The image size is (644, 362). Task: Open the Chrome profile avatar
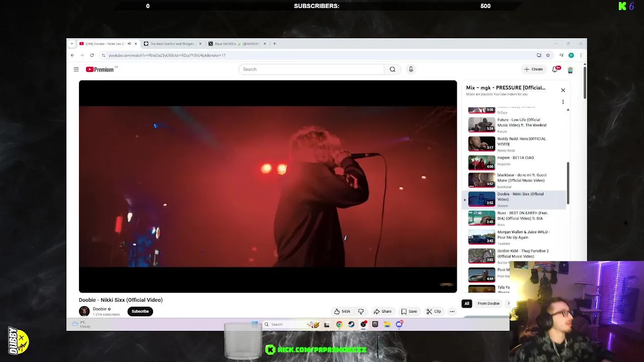(x=571, y=55)
